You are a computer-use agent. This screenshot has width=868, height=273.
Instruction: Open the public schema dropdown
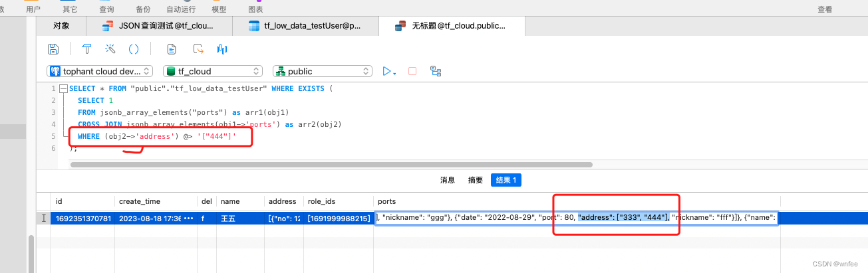point(323,71)
